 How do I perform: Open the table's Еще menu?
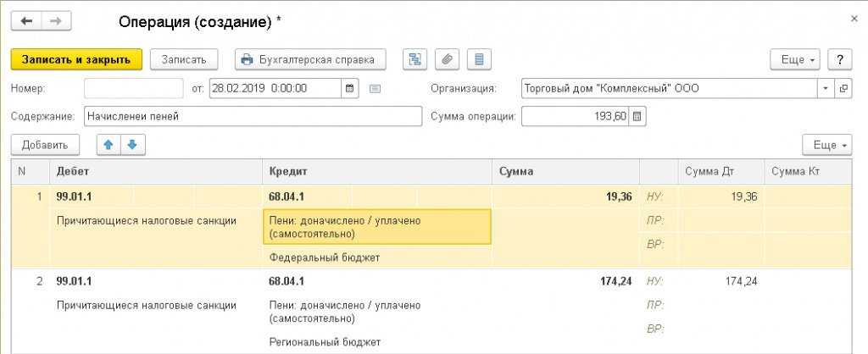pyautogui.click(x=826, y=145)
